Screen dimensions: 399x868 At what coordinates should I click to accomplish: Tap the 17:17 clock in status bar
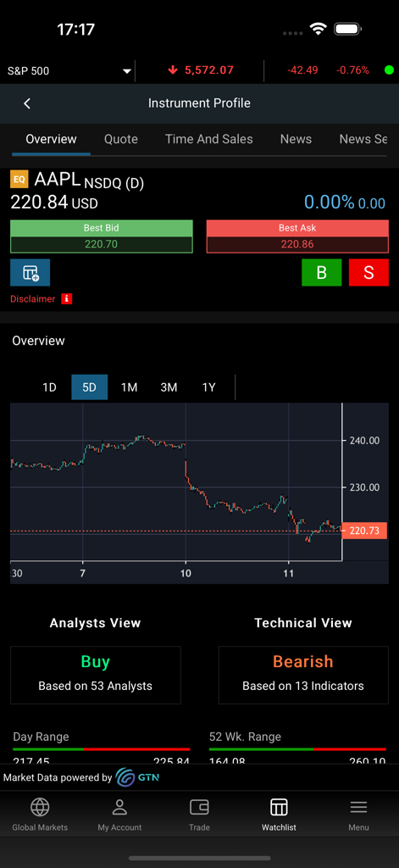[x=75, y=30]
